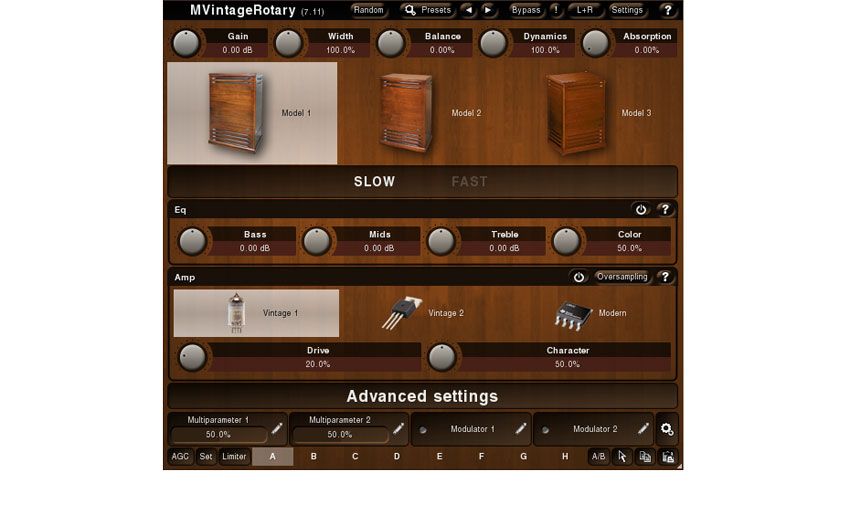Select preset slot G
Image resolution: width=850 pixels, height=505 pixels.
[x=524, y=457]
